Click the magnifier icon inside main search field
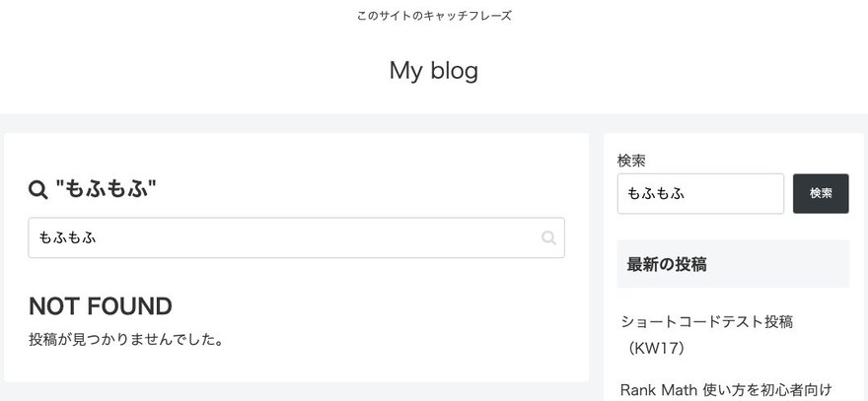 [x=548, y=237]
